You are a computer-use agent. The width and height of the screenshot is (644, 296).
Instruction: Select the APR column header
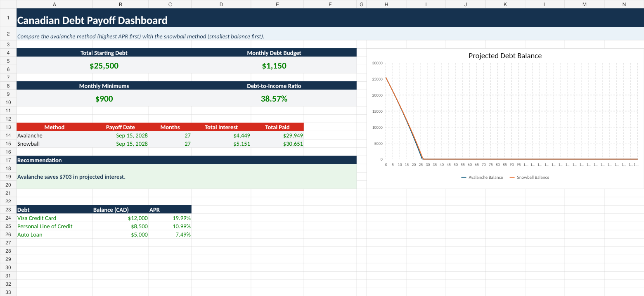point(170,210)
